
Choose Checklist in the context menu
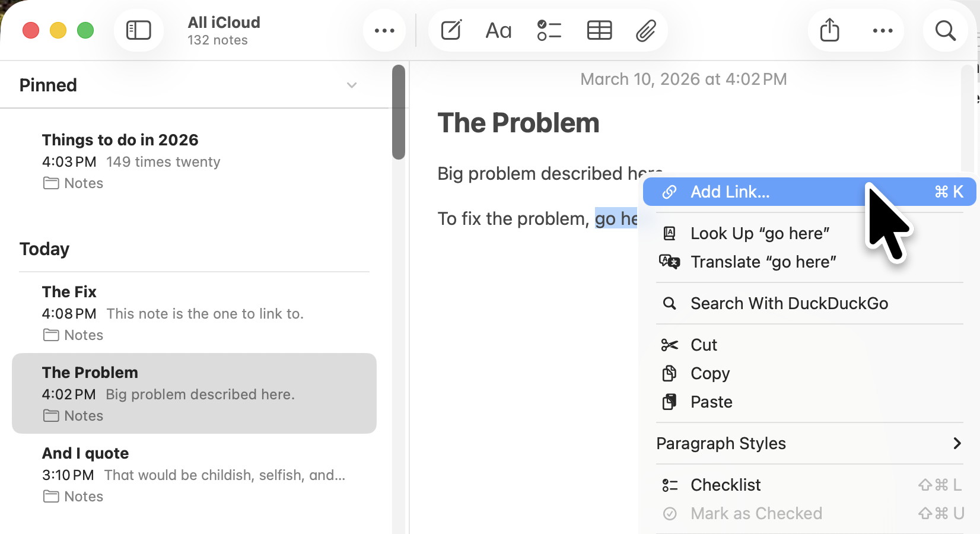(726, 485)
